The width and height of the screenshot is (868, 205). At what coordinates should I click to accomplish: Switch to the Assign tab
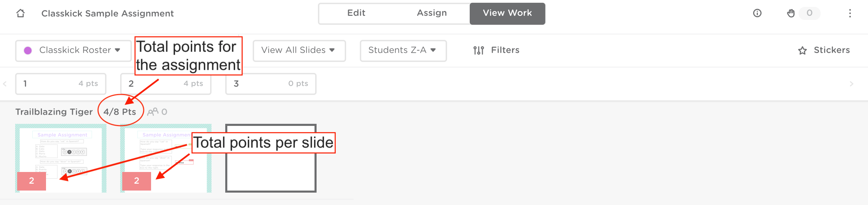(432, 13)
